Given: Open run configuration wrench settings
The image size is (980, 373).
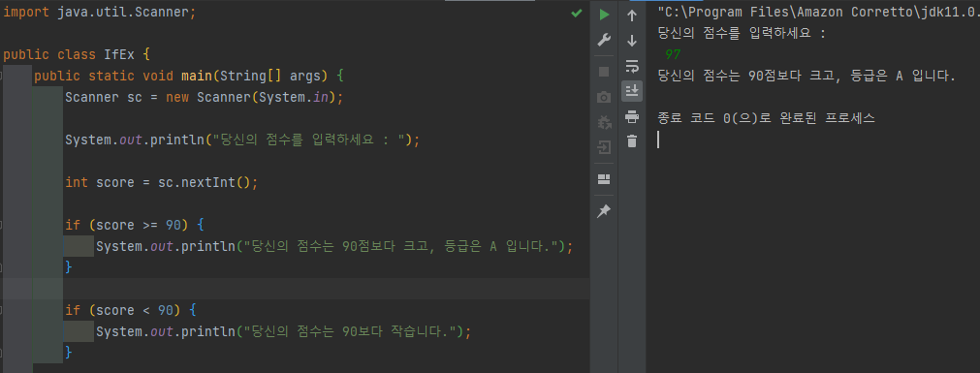Looking at the screenshot, I should click(x=604, y=40).
